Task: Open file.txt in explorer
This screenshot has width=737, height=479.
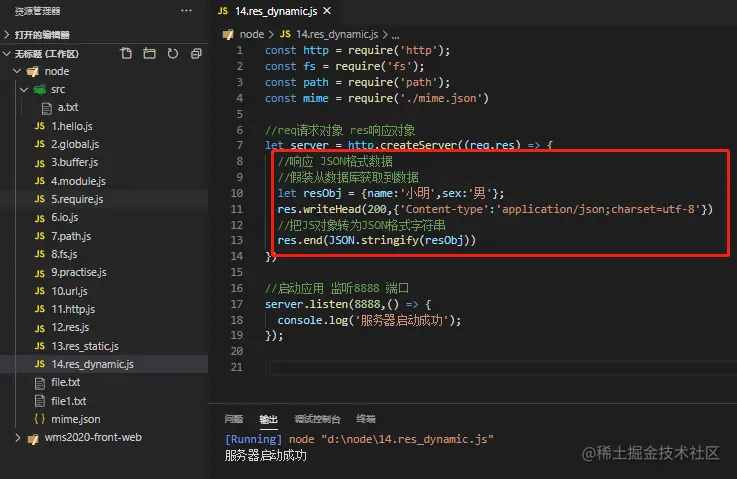Action: point(66,383)
